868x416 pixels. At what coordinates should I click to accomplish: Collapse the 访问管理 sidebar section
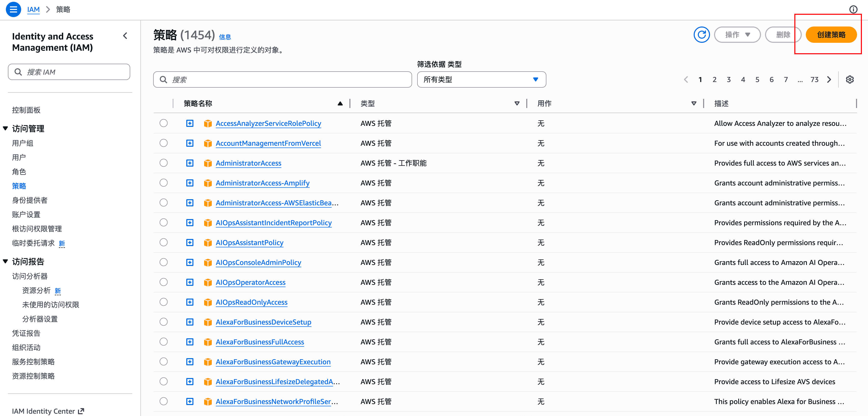(x=5, y=128)
